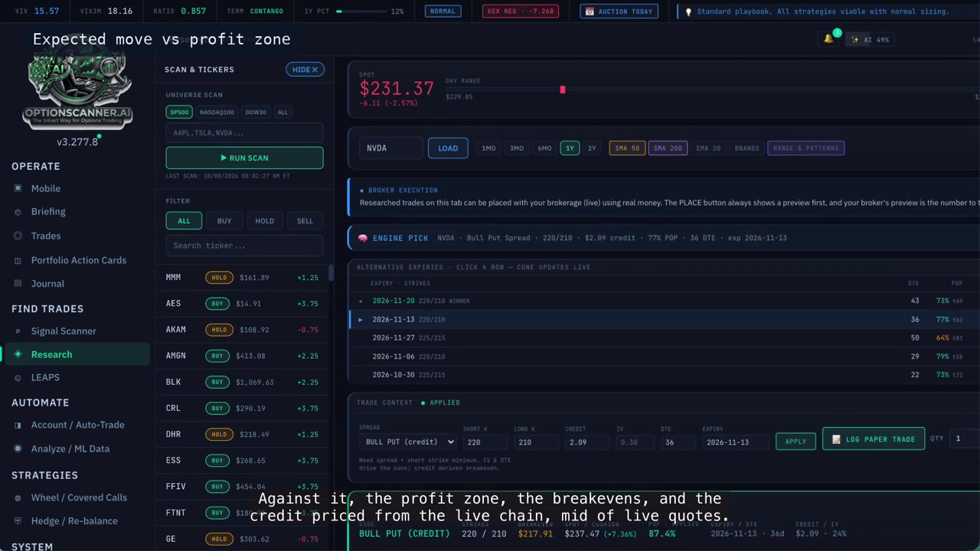Click the day range slider marker
The image size is (980, 551).
pos(562,90)
